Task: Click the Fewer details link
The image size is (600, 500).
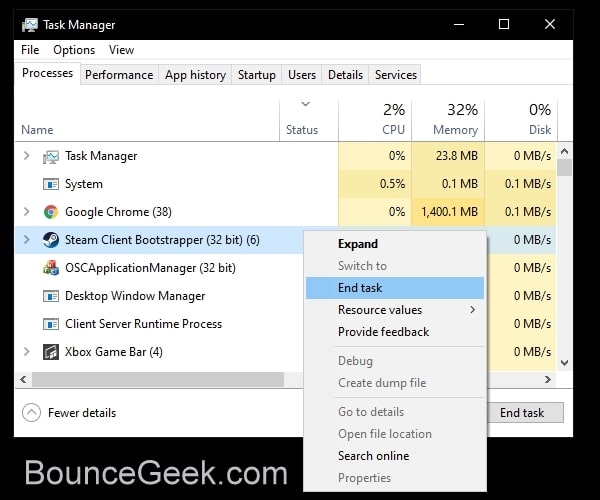Action: (x=82, y=413)
